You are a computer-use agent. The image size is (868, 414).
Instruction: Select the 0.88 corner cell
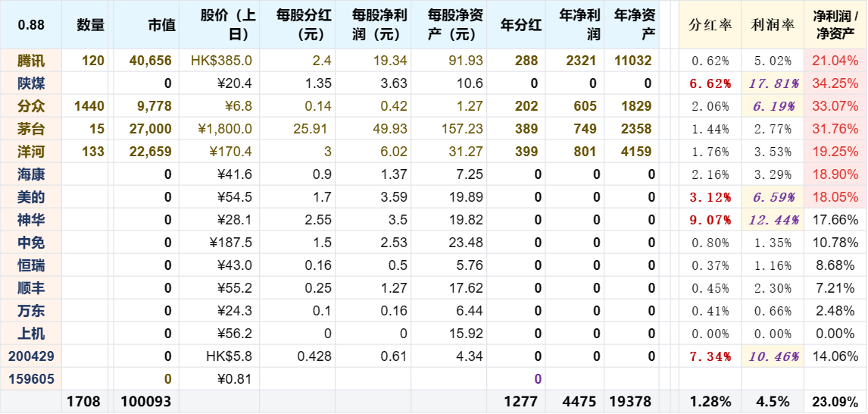(31, 24)
